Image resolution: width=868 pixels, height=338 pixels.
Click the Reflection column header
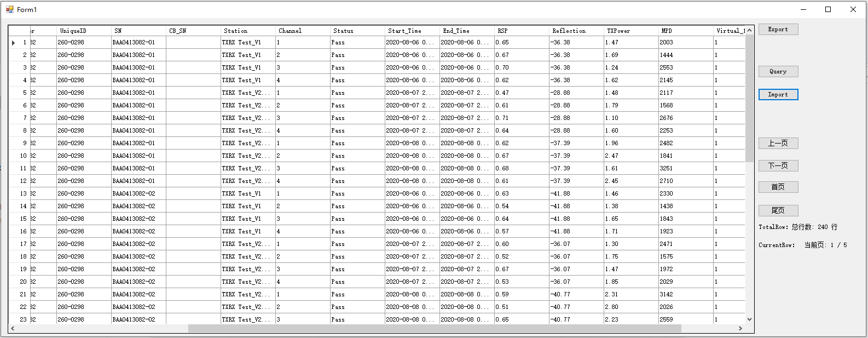point(577,31)
